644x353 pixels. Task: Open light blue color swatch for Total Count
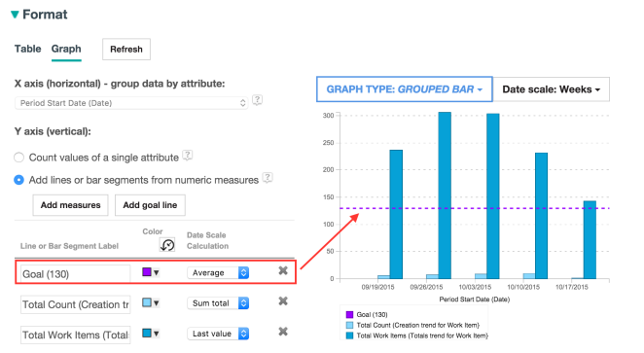coord(151,302)
